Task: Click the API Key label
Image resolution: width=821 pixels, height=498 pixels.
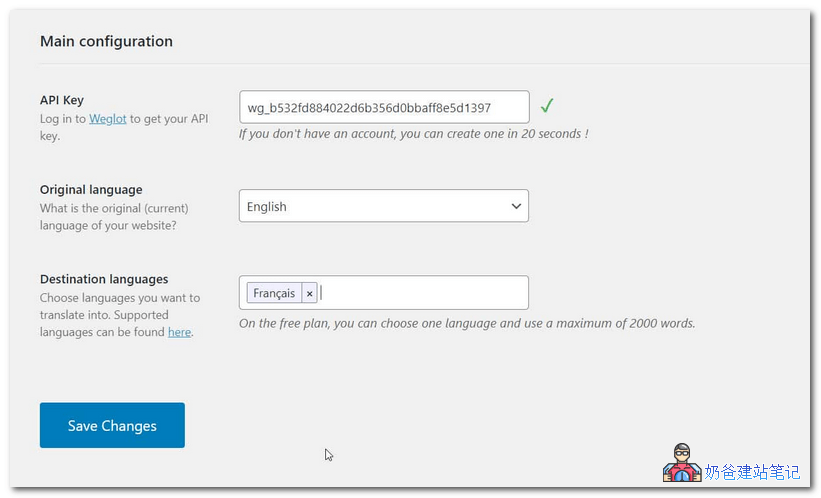Action: click(62, 100)
